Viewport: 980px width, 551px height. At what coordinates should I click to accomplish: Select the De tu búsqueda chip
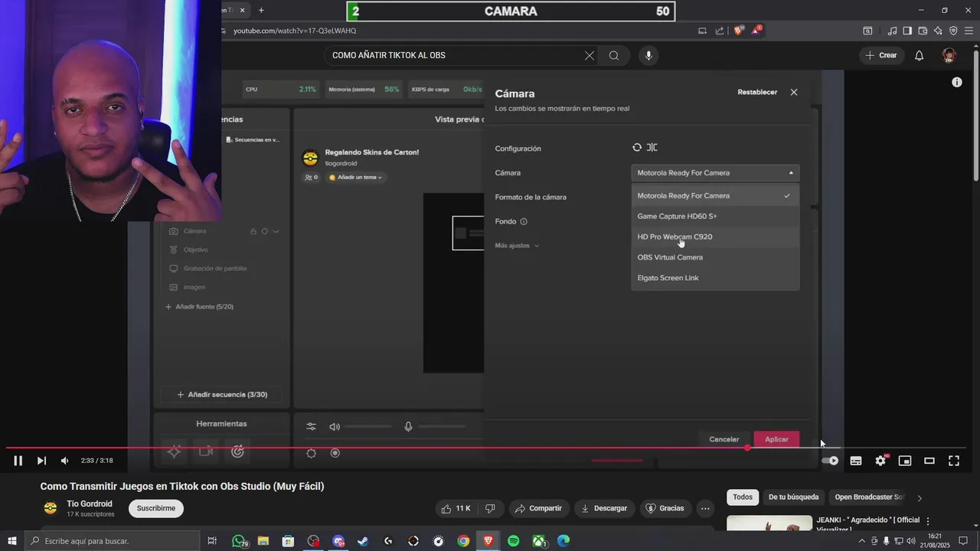pyautogui.click(x=794, y=497)
